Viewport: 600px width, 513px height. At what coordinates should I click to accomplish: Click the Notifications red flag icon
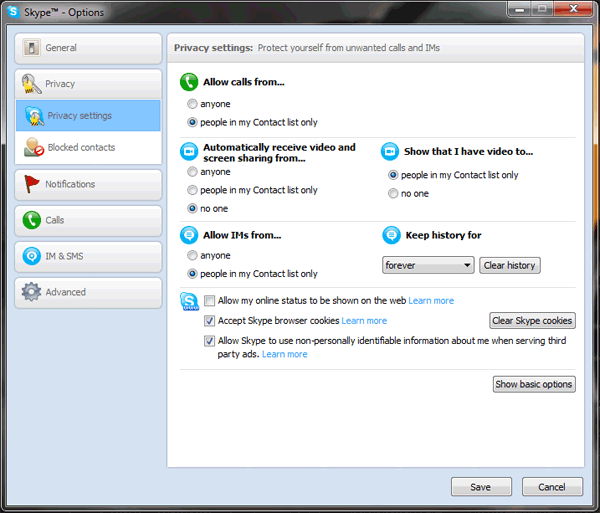pyautogui.click(x=32, y=184)
